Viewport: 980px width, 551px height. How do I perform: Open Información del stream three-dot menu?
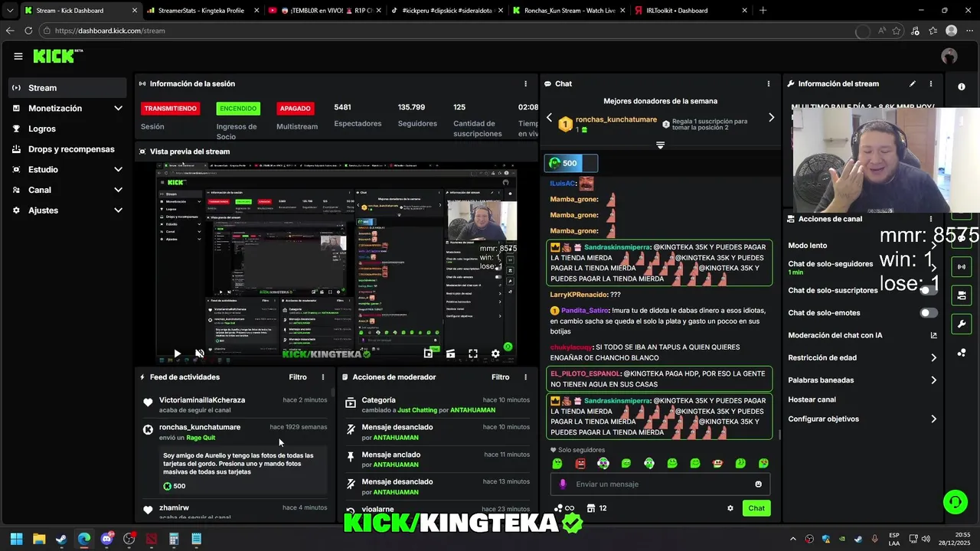tap(931, 83)
